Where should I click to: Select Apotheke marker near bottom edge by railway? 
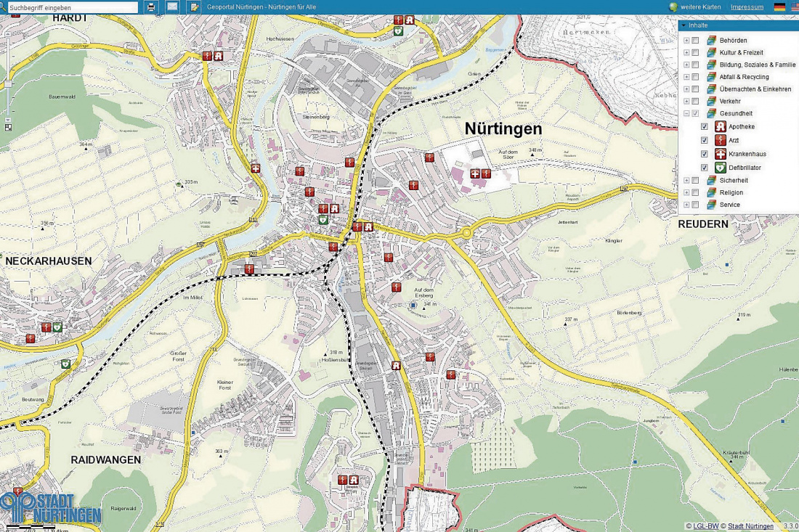click(353, 480)
